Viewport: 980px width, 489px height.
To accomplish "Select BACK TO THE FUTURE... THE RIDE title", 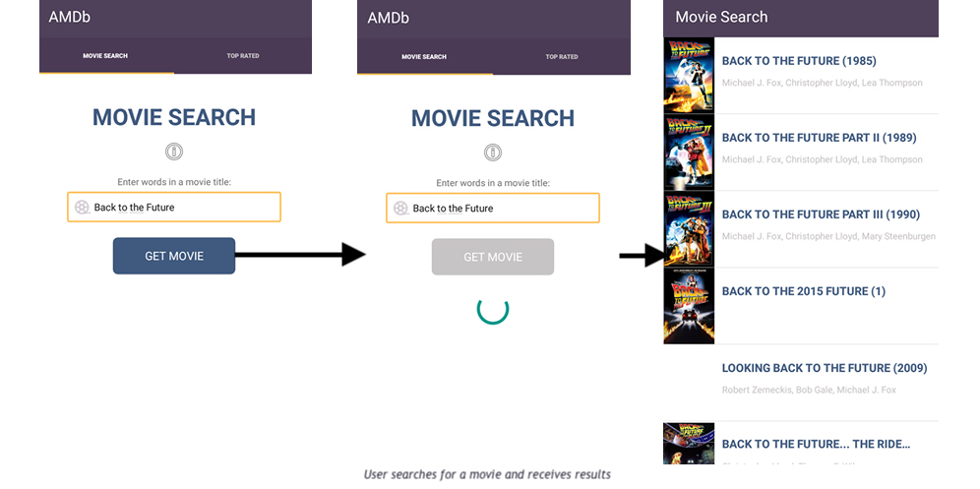I will pyautogui.click(x=816, y=445).
